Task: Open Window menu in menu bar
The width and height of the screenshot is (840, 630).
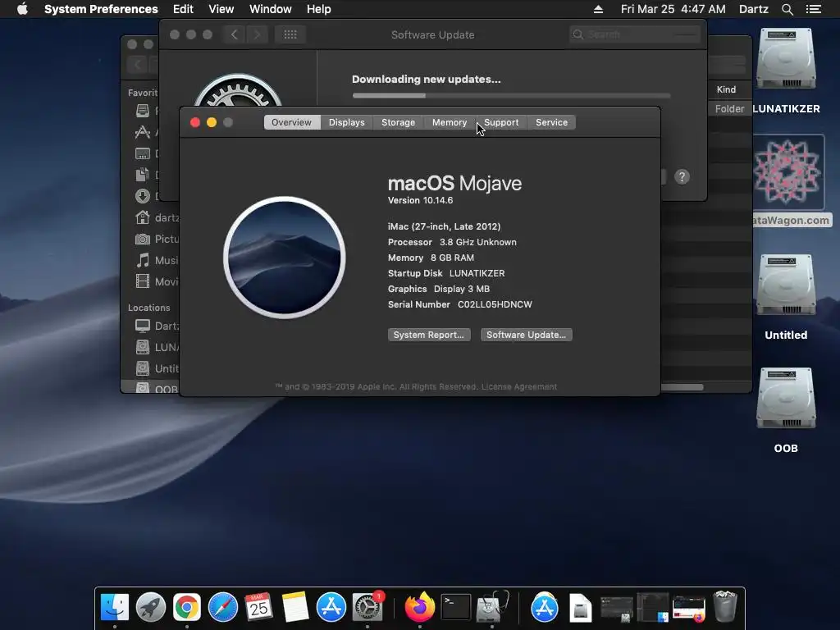Action: click(x=271, y=9)
